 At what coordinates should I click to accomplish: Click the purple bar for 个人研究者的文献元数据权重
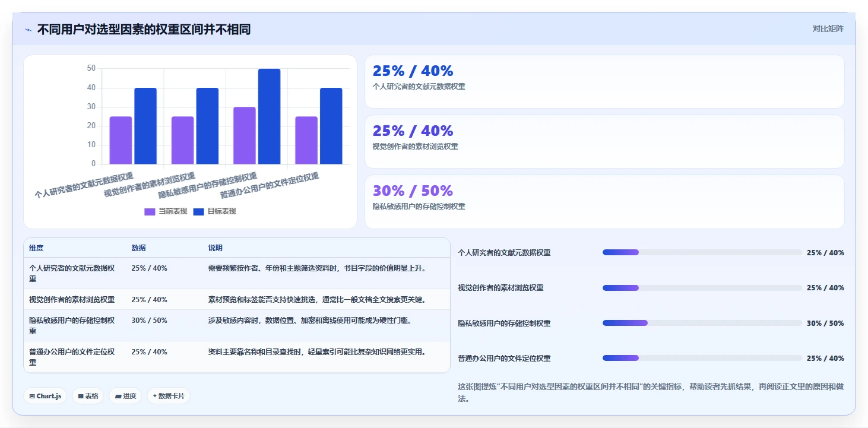(121, 140)
